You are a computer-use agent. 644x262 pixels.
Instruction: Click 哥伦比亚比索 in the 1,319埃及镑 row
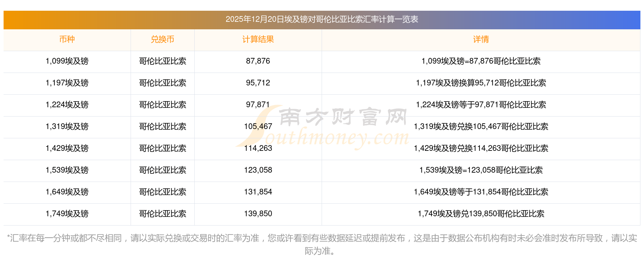pyautogui.click(x=162, y=127)
